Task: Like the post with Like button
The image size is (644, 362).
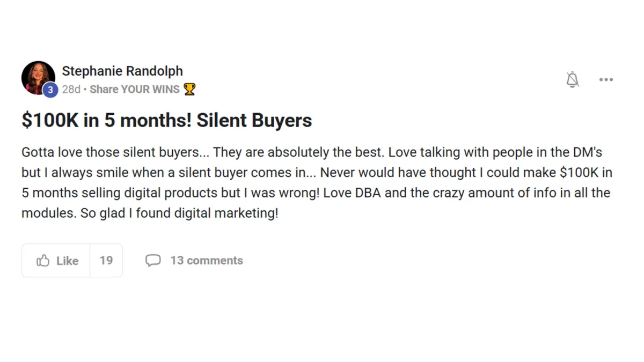Action: tap(56, 261)
